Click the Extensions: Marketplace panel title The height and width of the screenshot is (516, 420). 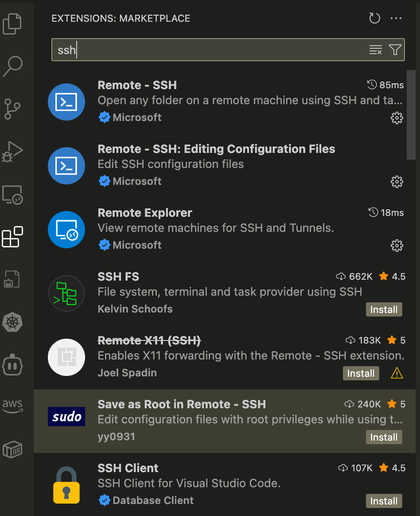pos(121,19)
